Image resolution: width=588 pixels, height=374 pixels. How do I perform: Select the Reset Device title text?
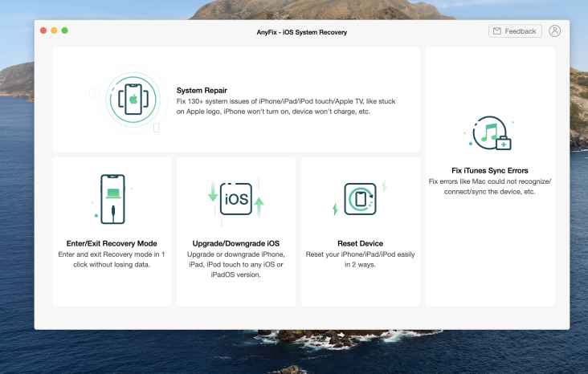tap(360, 243)
